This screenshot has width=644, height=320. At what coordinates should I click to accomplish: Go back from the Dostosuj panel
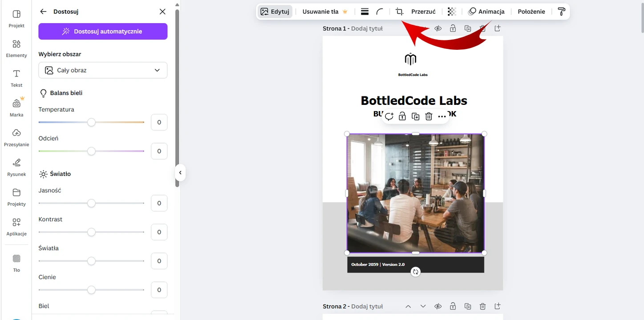click(x=43, y=12)
